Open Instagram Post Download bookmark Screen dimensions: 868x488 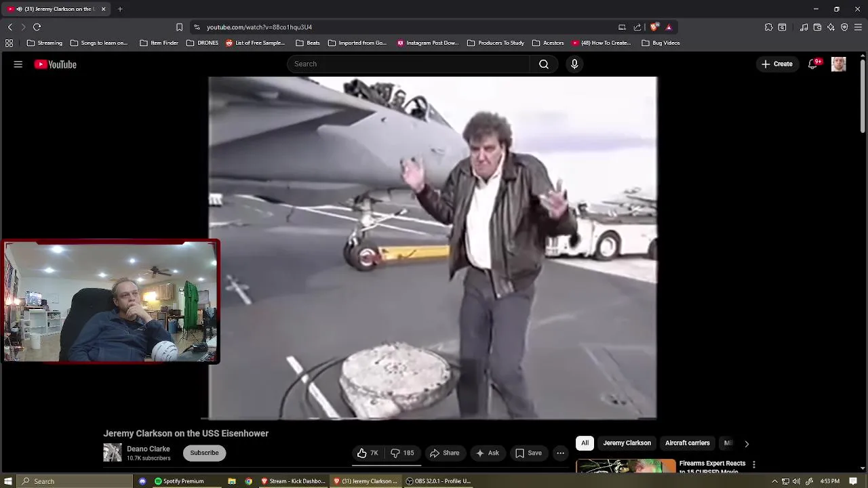coord(428,43)
